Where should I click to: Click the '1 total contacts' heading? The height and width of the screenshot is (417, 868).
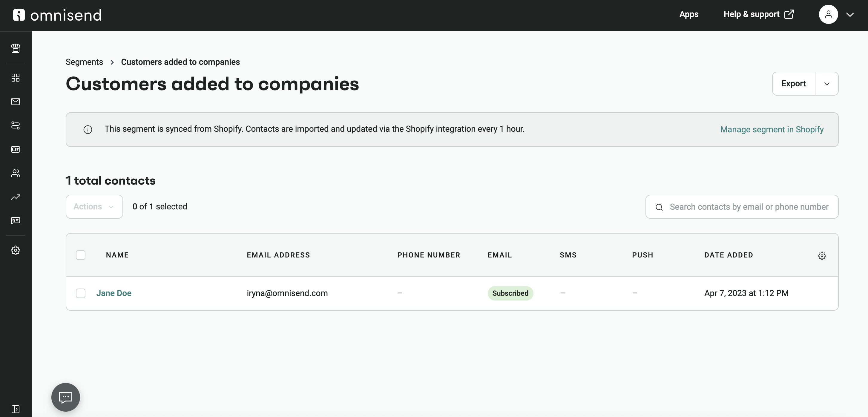click(111, 181)
